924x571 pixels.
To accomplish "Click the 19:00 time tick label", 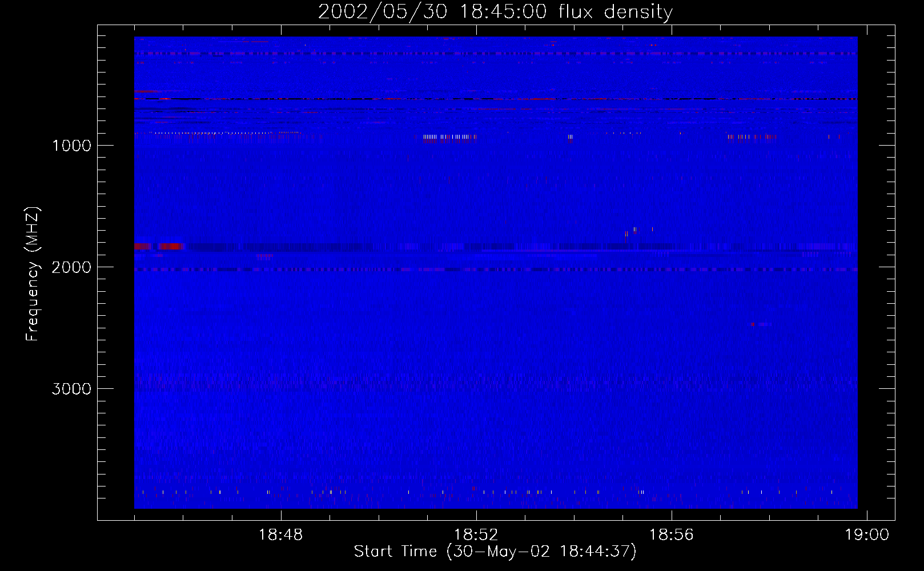I will [x=867, y=534].
